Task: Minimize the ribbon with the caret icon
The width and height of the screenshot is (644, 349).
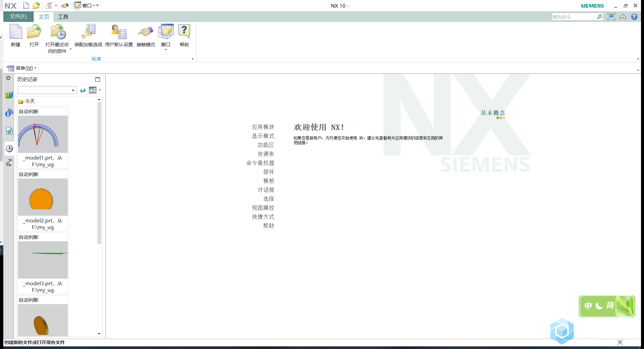Action: [x=623, y=17]
